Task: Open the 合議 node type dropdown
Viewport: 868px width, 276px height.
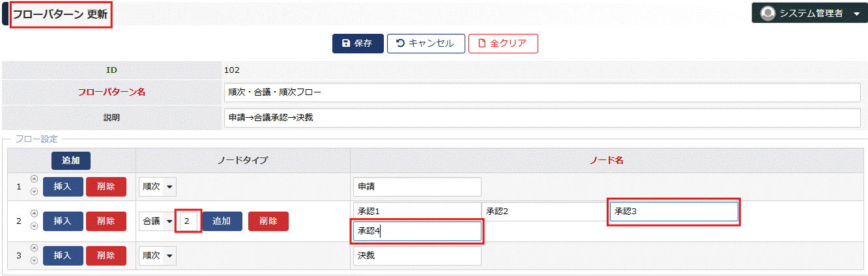Action: pos(158,221)
